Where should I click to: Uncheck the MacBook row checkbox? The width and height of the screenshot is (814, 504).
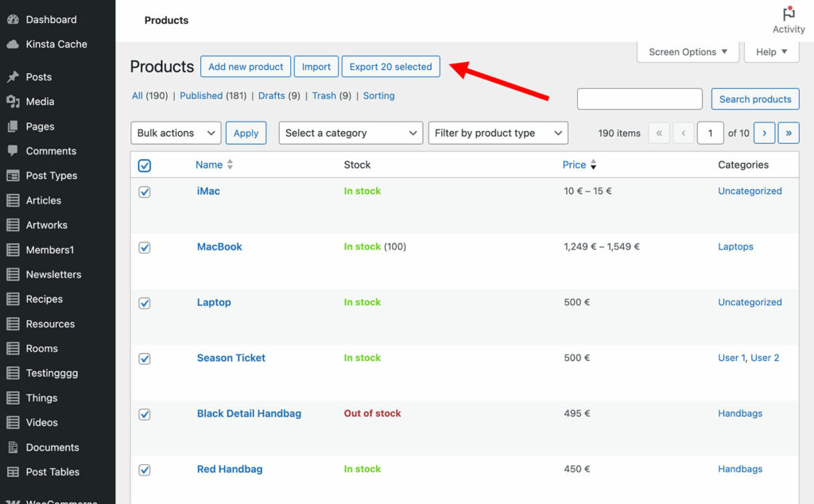(145, 247)
